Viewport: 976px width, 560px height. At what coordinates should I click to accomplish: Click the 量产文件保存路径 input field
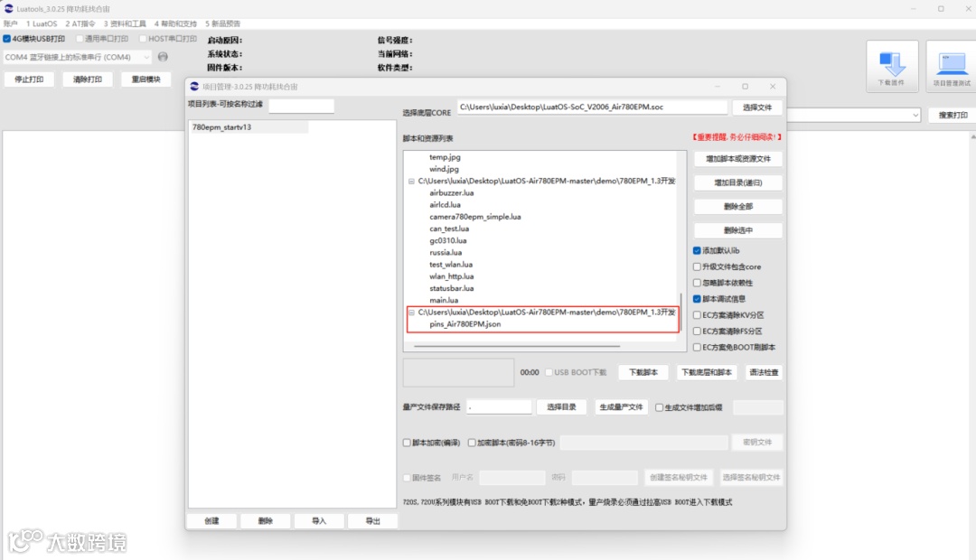coord(499,407)
